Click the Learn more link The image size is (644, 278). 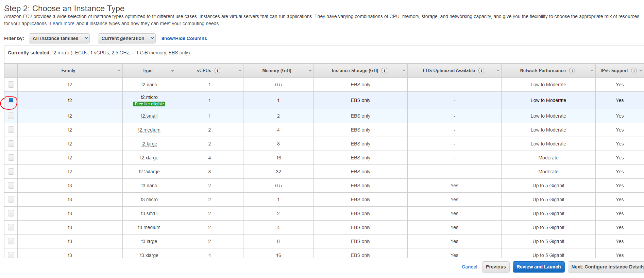62,23
